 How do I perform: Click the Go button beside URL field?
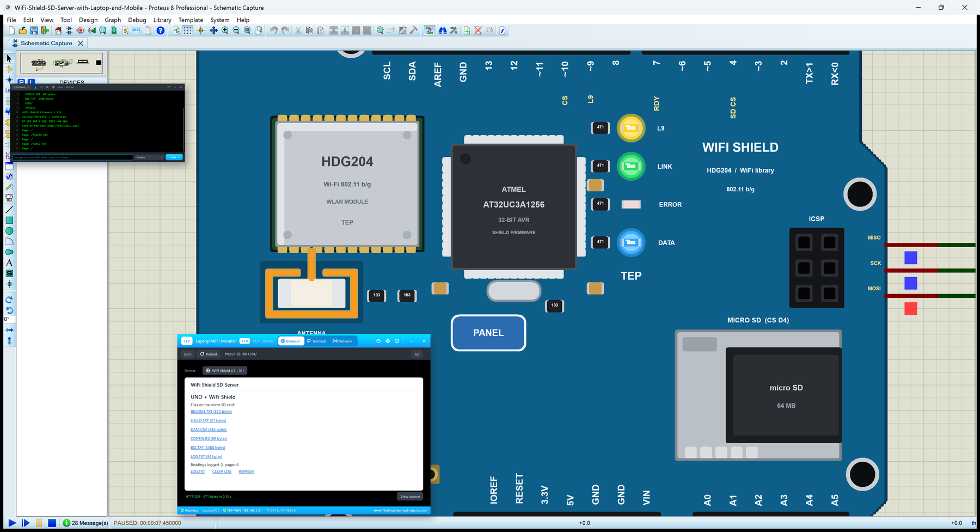pyautogui.click(x=417, y=354)
